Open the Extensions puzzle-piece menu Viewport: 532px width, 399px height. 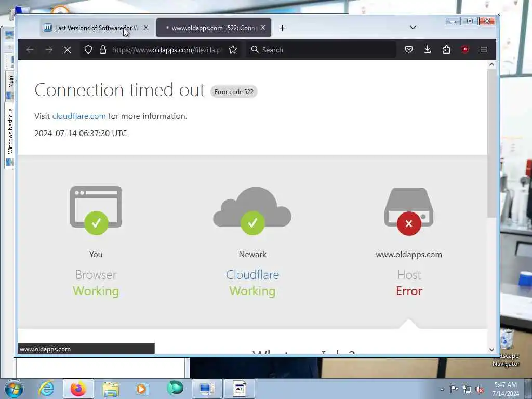coord(446,50)
